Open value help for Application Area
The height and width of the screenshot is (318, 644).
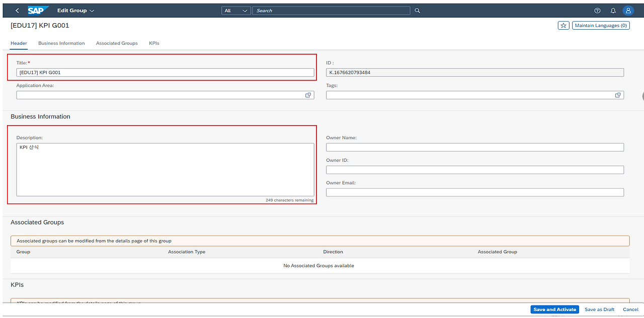point(308,95)
